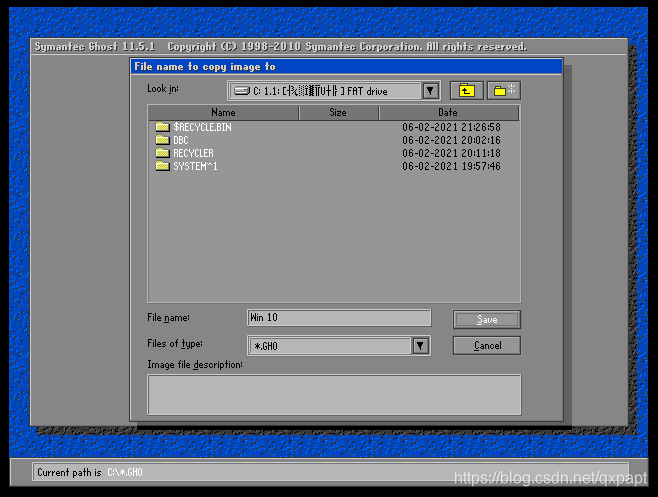658x497 pixels.
Task: Click the Cancel button
Action: [487, 345]
